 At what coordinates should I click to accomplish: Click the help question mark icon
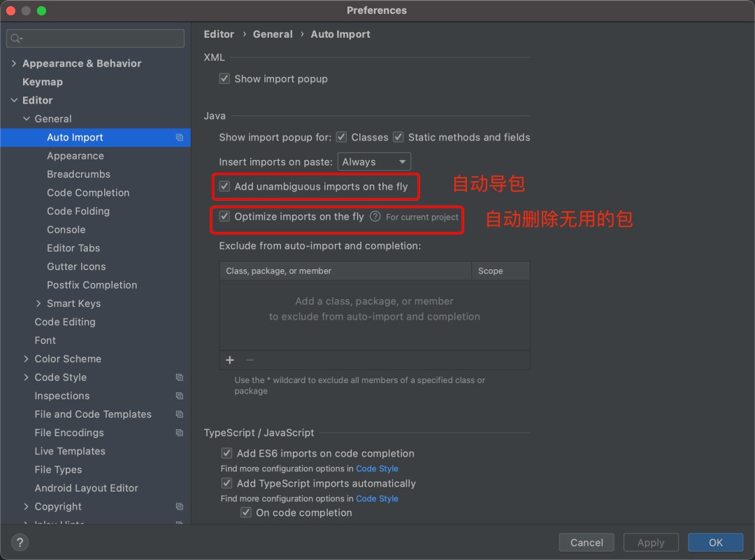coord(19,542)
